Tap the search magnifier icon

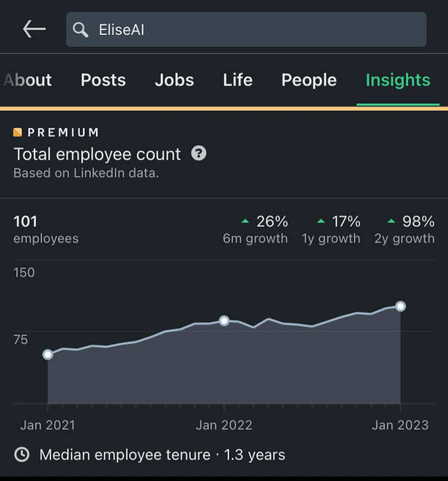(80, 30)
